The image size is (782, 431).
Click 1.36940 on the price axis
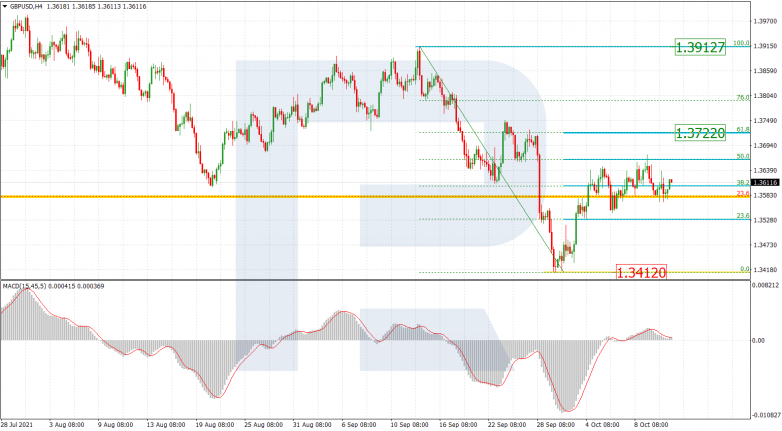point(766,146)
